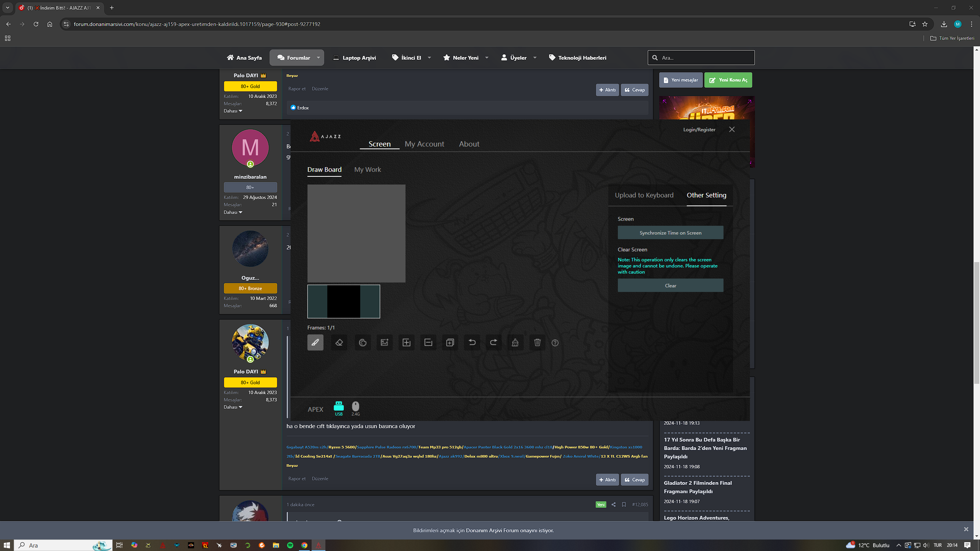Open the Upload to Keyboard tab
The width and height of the screenshot is (980, 551).
pyautogui.click(x=644, y=195)
